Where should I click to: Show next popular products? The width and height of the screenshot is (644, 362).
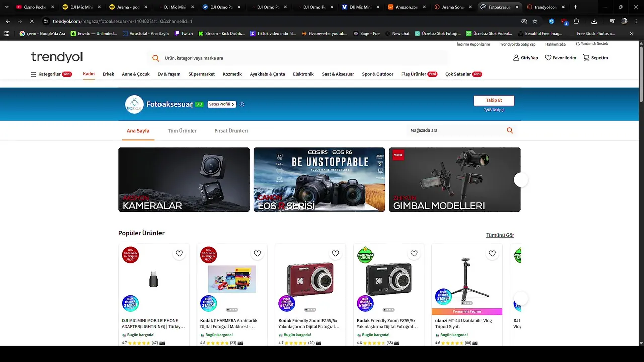click(x=521, y=298)
